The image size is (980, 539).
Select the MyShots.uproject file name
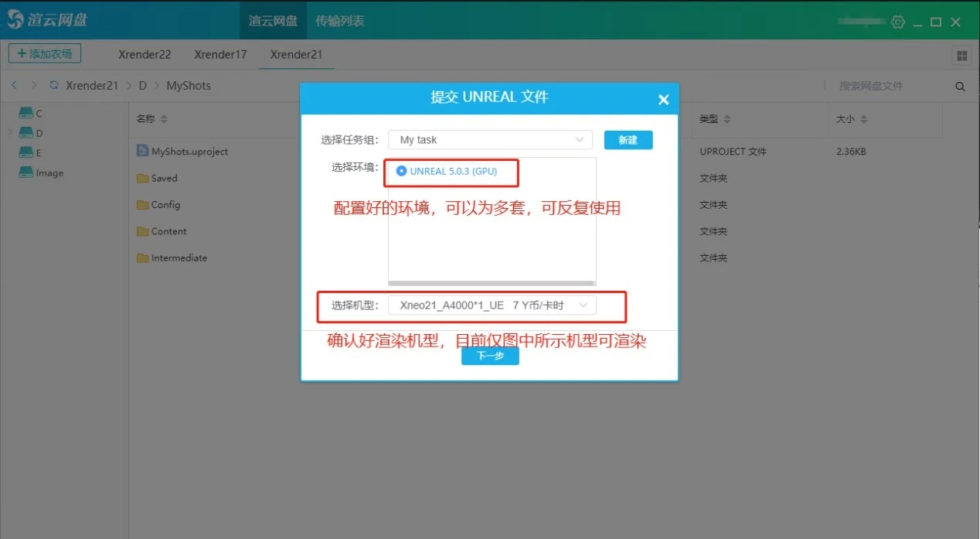(189, 152)
